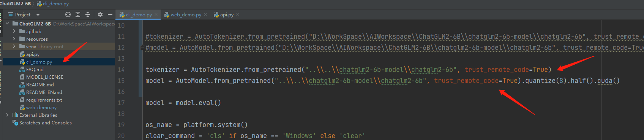
Task: Click the requirements.txt file icon
Action: click(22, 100)
